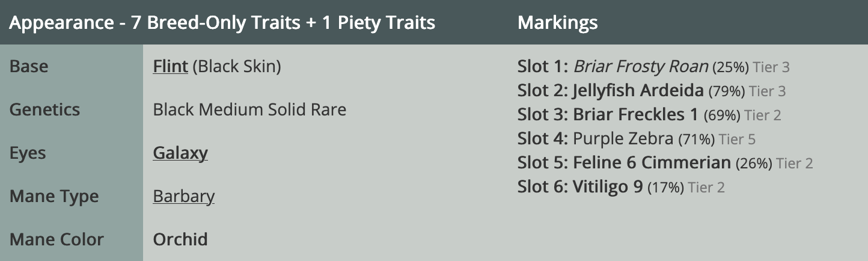Click the Markings column header

(x=557, y=23)
